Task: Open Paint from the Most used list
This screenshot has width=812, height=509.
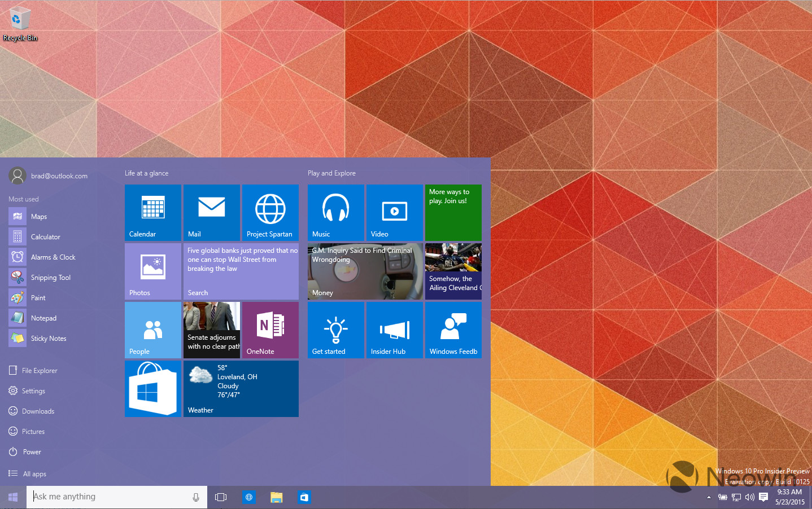Action: coord(38,297)
